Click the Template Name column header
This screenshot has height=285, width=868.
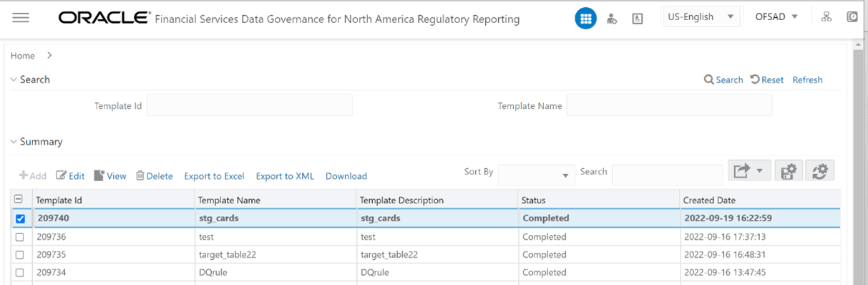tap(275, 200)
